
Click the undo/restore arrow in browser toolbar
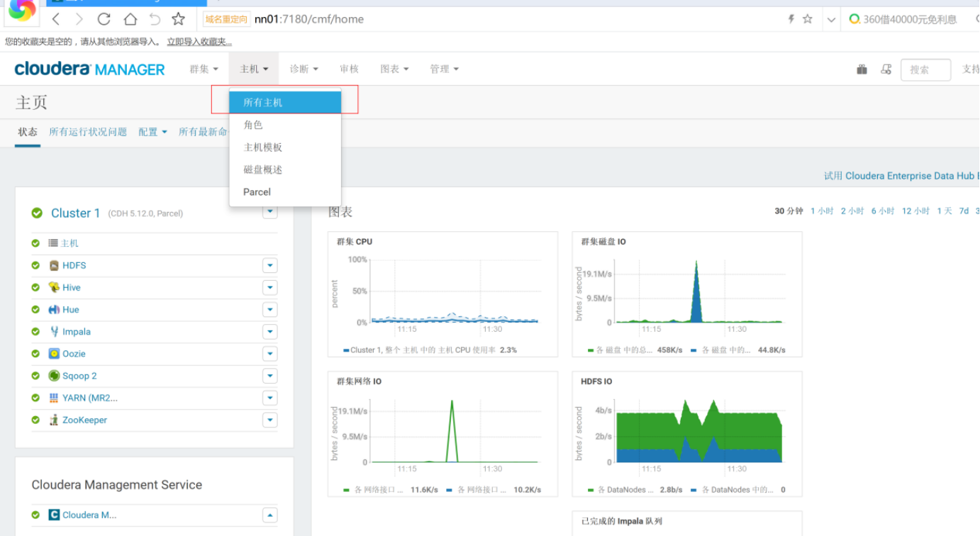tap(155, 19)
